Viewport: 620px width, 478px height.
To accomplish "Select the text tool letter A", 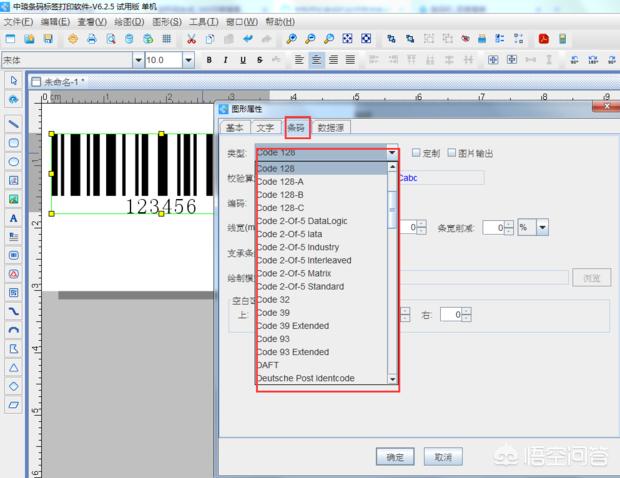I will coord(14,218).
